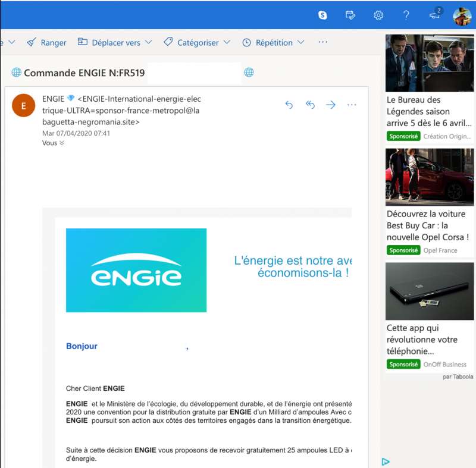Open Outlook settings gear
The image size is (476, 468).
[378, 15]
